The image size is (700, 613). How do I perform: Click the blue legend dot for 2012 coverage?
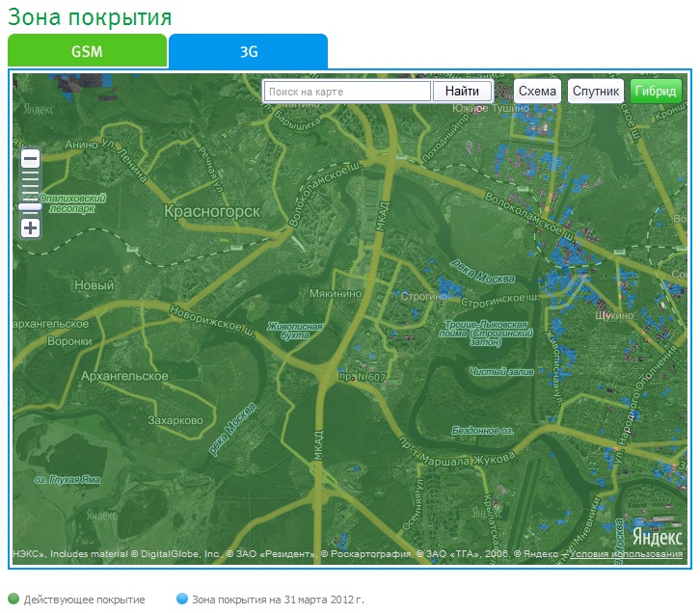(x=182, y=600)
